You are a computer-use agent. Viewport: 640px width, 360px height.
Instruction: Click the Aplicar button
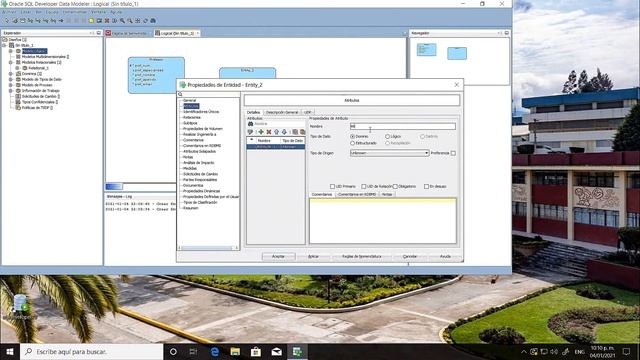point(313,257)
